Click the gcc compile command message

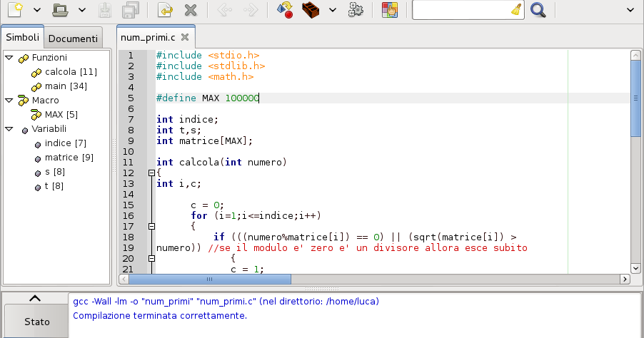tap(226, 302)
